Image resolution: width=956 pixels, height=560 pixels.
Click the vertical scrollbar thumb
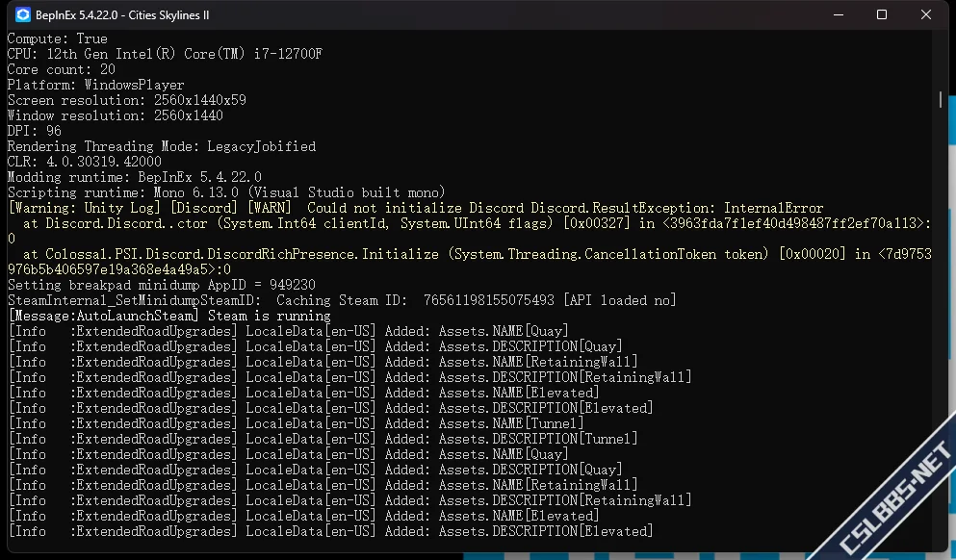(x=940, y=100)
